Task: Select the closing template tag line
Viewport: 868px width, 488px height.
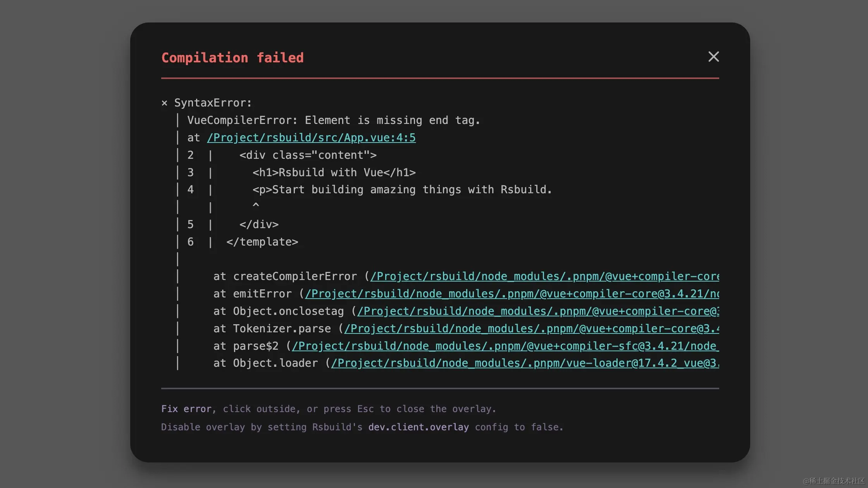Action: tap(262, 242)
